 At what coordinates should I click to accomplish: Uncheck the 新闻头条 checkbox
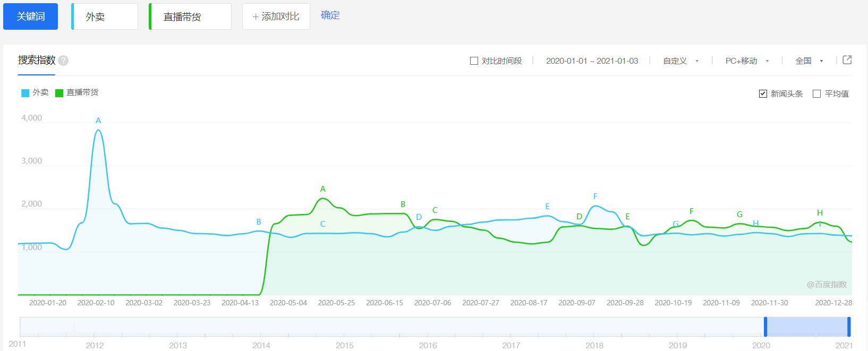(763, 94)
